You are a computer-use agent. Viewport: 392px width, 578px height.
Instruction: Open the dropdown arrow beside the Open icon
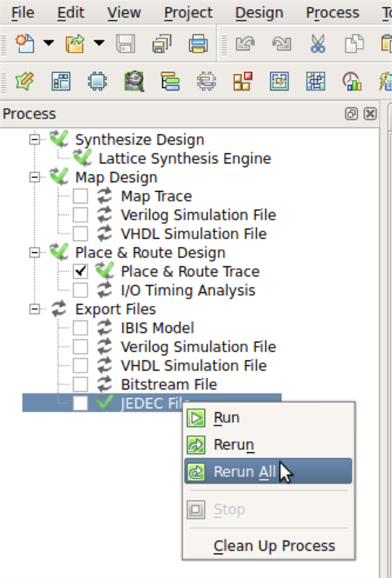coord(100,44)
